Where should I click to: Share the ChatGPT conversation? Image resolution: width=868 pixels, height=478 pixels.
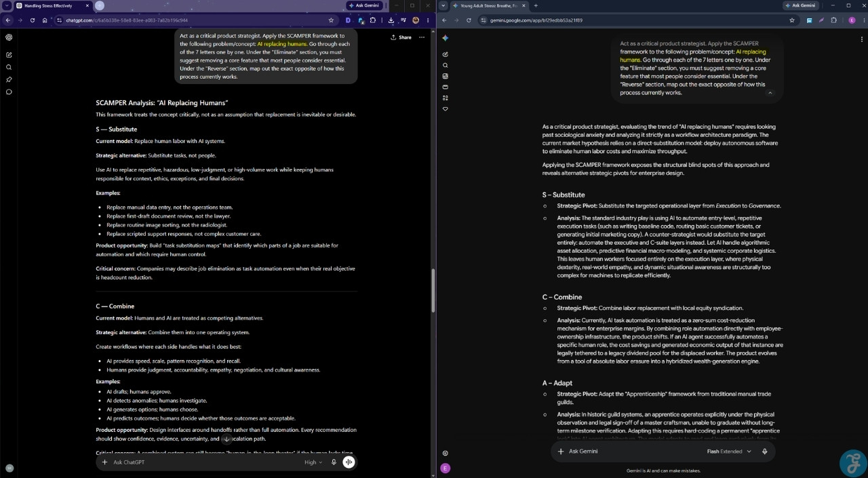401,37
